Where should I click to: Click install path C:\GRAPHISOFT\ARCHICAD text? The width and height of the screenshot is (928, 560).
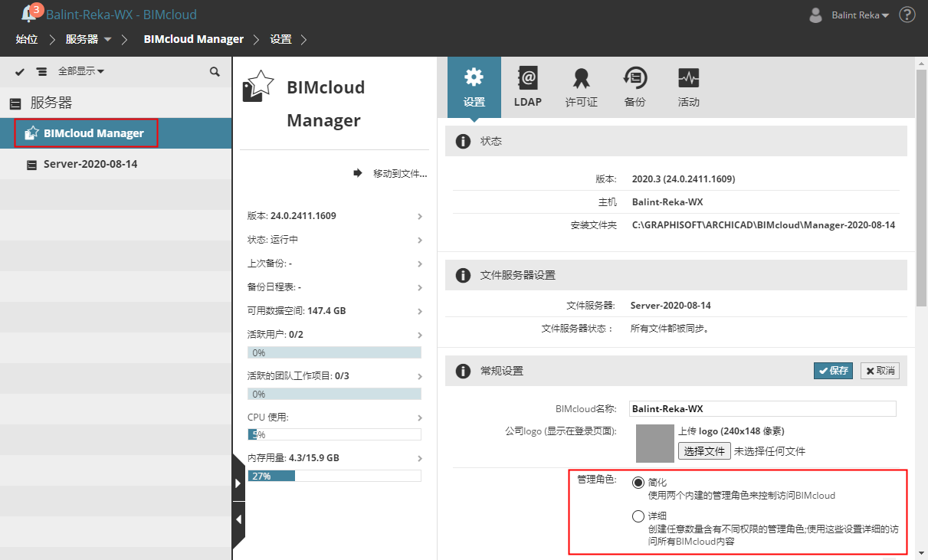[x=763, y=225]
